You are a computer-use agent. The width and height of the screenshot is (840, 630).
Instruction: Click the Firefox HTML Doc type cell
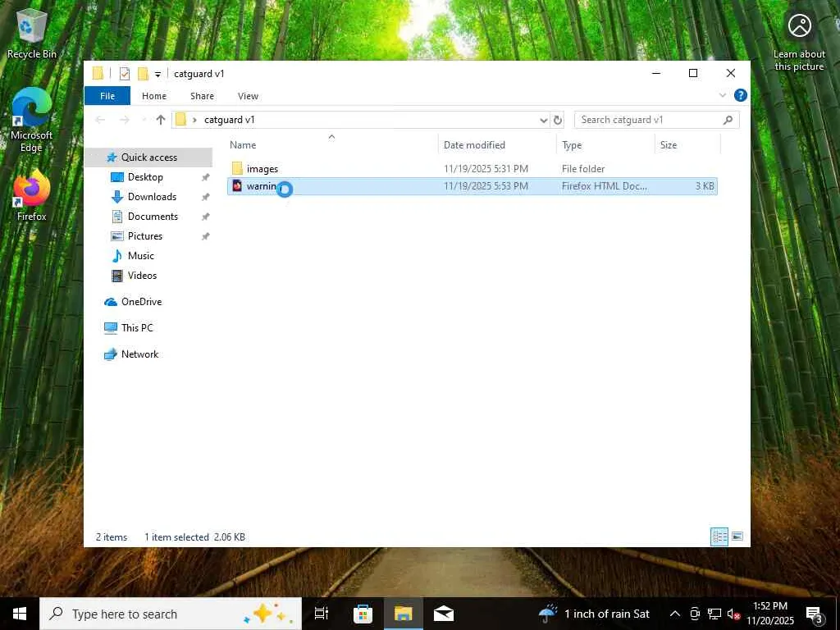tap(604, 186)
